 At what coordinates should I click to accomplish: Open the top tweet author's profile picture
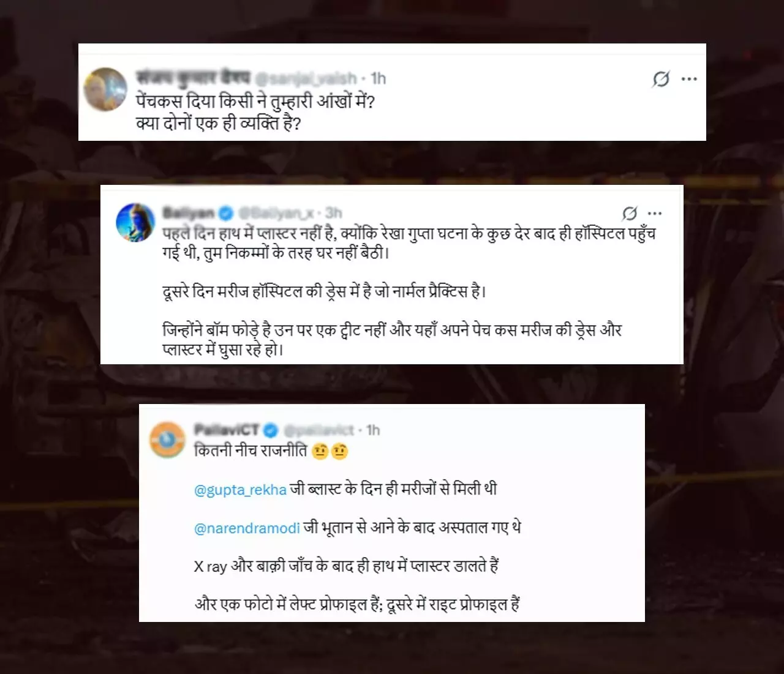[105, 89]
